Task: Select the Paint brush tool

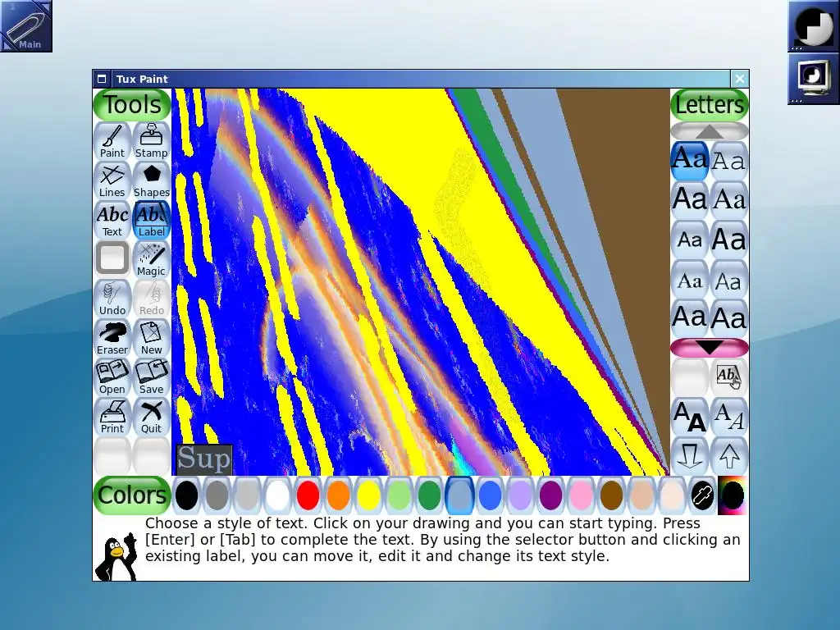Action: (112, 141)
